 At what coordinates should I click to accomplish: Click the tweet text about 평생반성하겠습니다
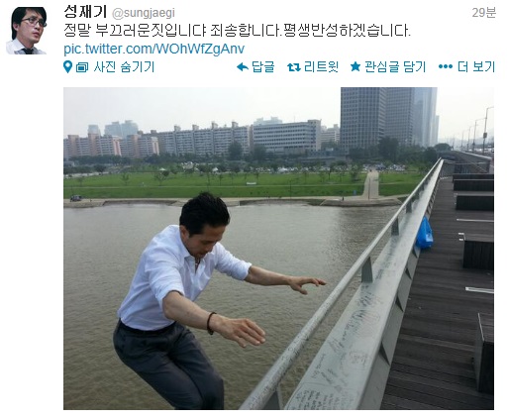click(237, 31)
